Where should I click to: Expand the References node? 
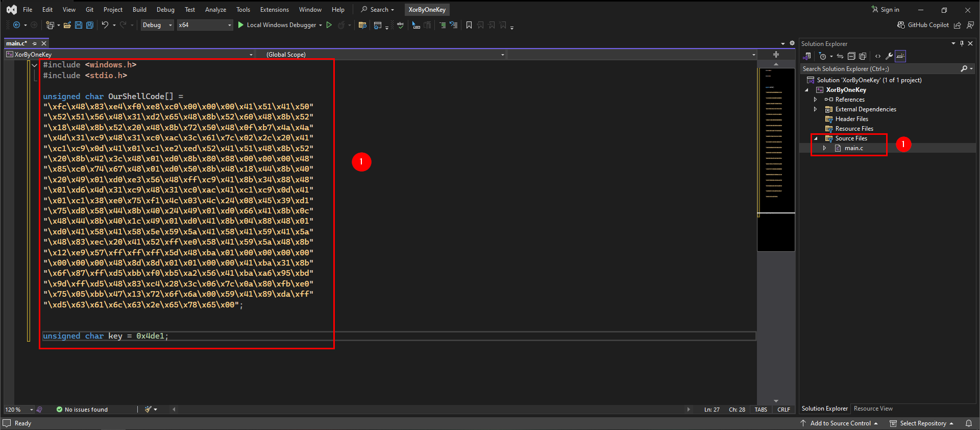816,100
